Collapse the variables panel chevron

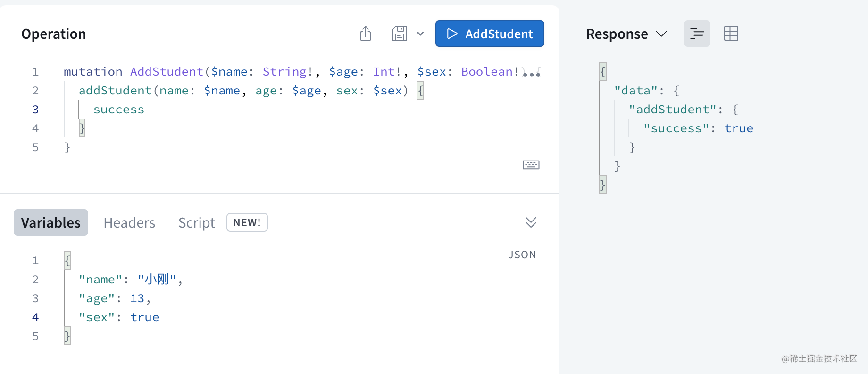531,222
